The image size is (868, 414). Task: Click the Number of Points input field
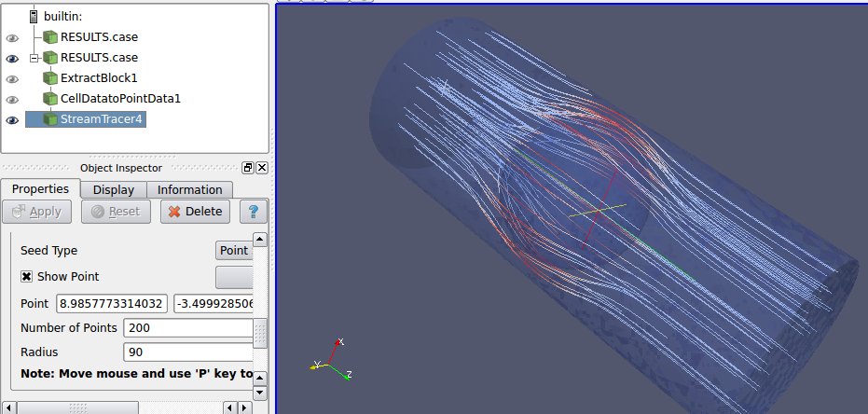[188, 328]
